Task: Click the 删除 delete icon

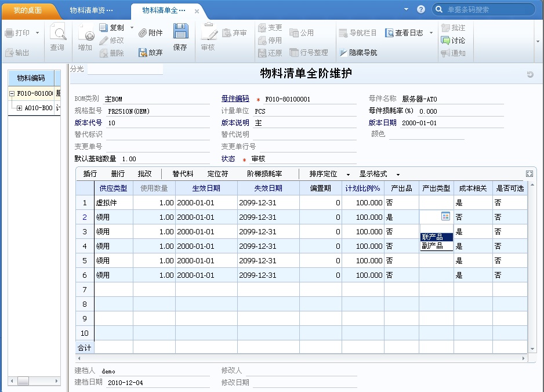Action: [x=103, y=53]
